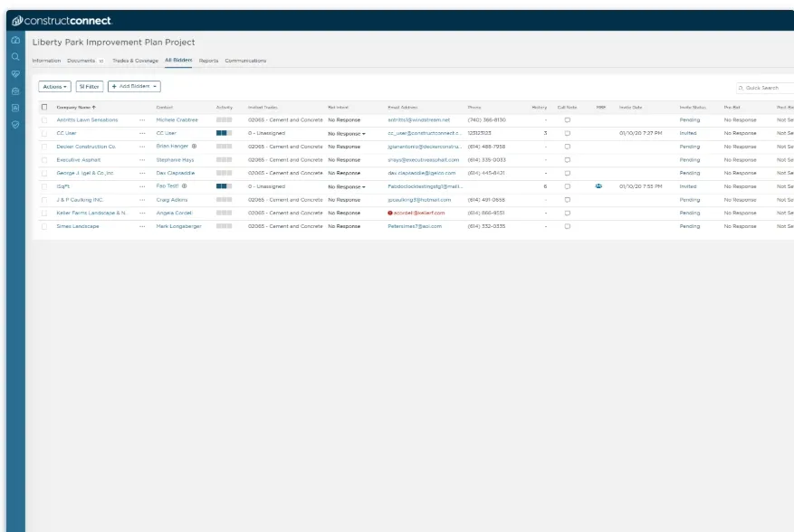Viewport: 794px width, 532px height.
Task: Open Bid Intent dropdown for iSqFt
Action: [347, 186]
